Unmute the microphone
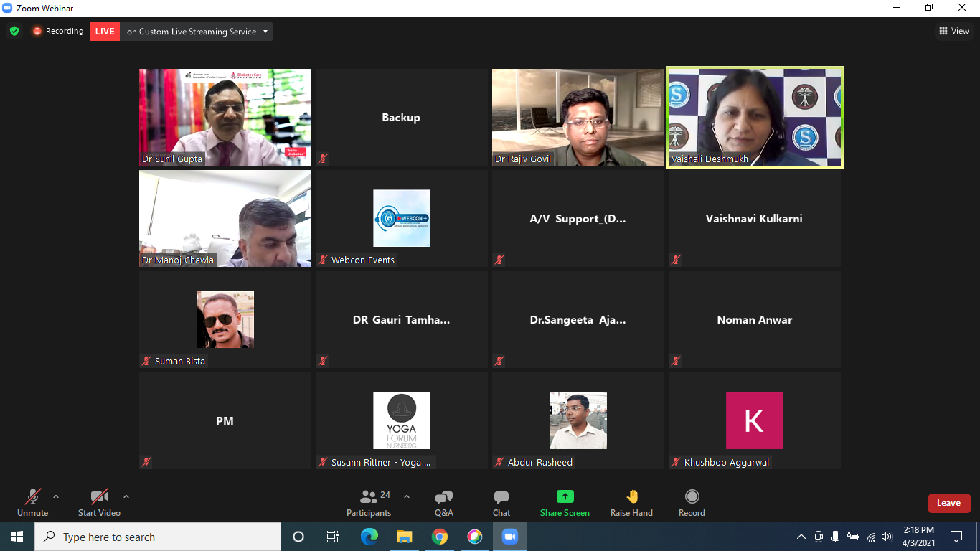The width and height of the screenshot is (980, 551). click(32, 503)
